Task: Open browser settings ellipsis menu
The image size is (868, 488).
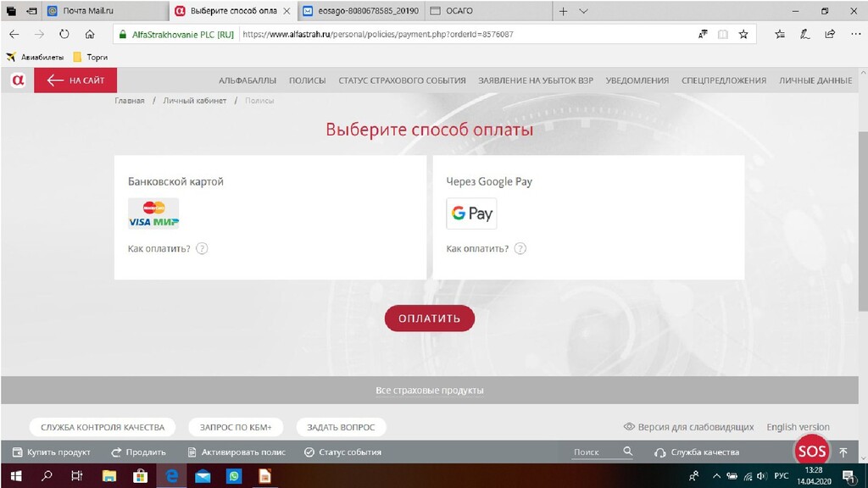Action: 856,34
